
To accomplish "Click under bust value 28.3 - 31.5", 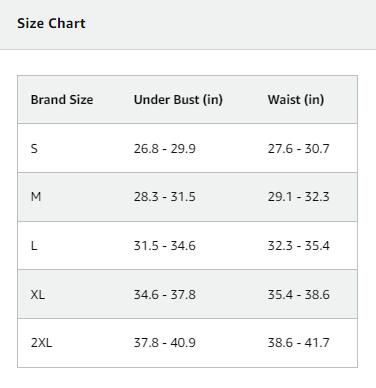I will tap(165, 197).
